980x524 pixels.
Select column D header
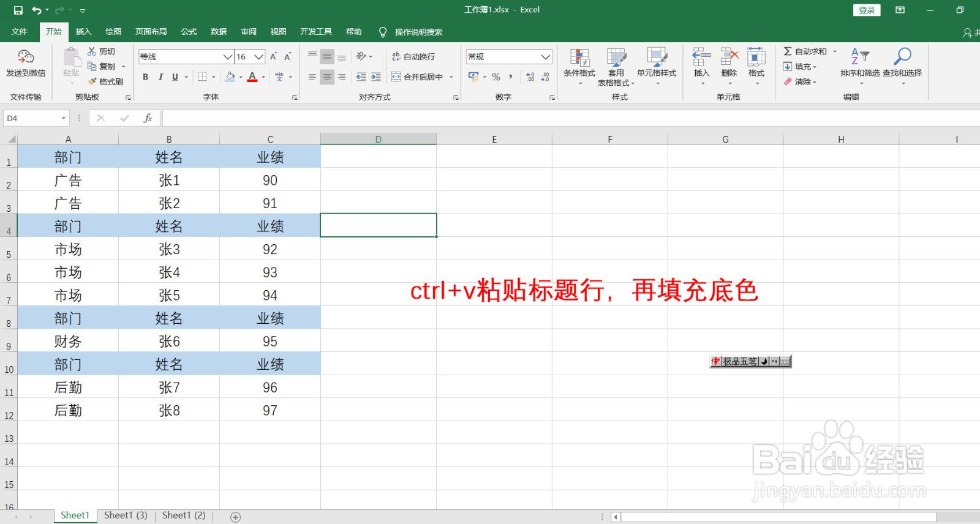(379, 139)
